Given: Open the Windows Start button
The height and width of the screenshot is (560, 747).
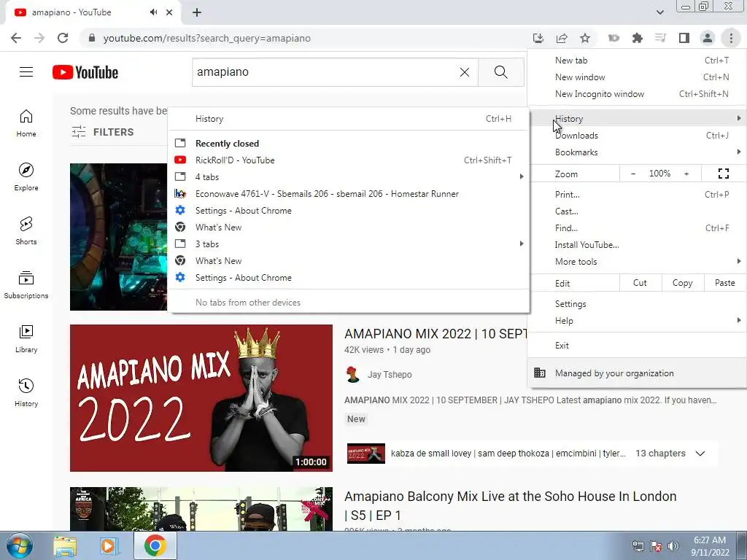Looking at the screenshot, I should pyautogui.click(x=20, y=545).
